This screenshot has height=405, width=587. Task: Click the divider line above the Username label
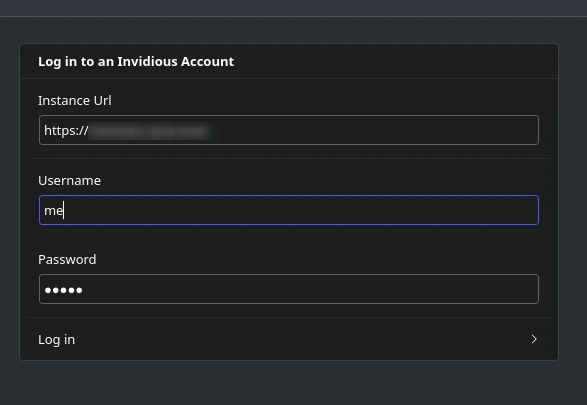[289, 159]
